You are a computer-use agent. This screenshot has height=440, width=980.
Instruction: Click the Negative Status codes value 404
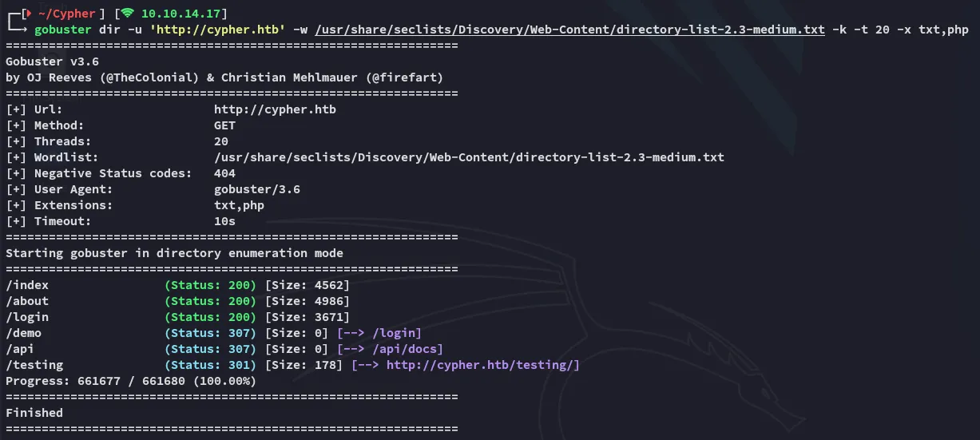(x=224, y=173)
